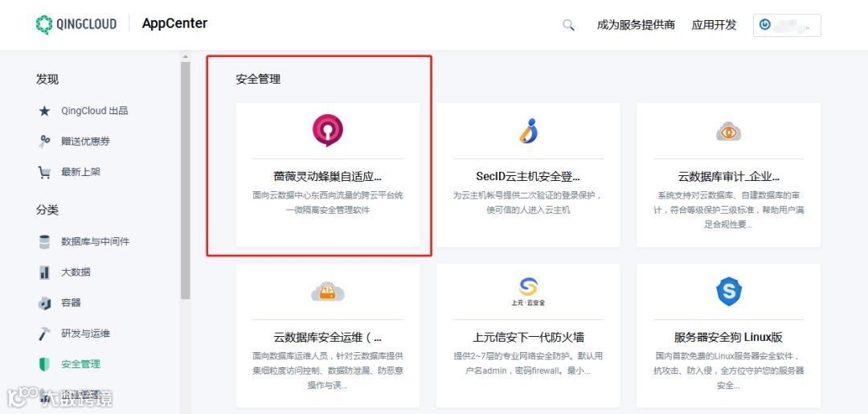868x414 pixels.
Task: Click the green shield icon beside 安全管理
Action: pyautogui.click(x=44, y=364)
